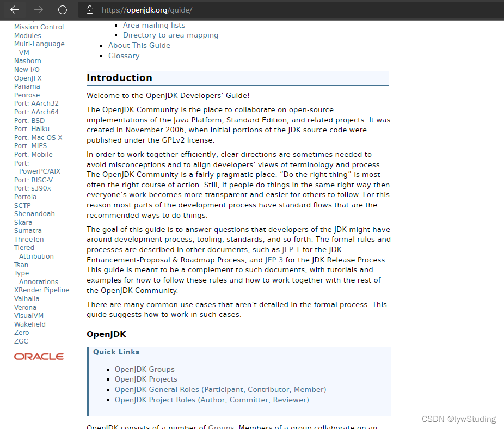This screenshot has width=504, height=429.
Task: Open the Valhalla sidebar link
Action: [x=27, y=299]
